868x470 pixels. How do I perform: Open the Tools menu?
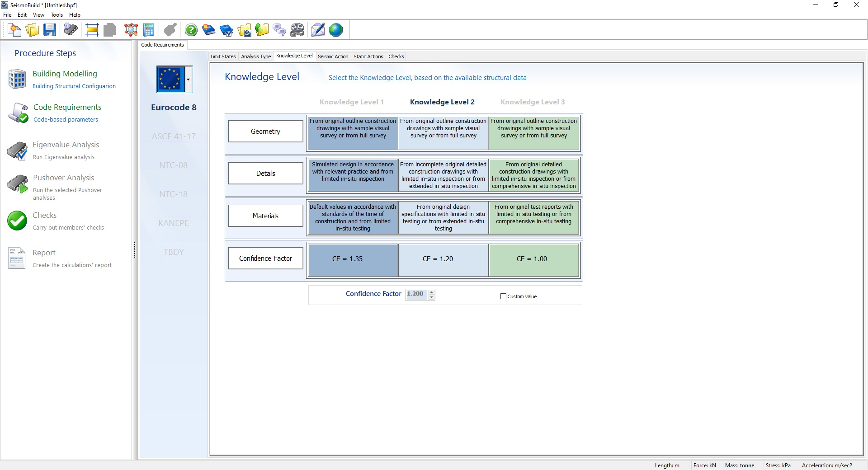tap(57, 15)
